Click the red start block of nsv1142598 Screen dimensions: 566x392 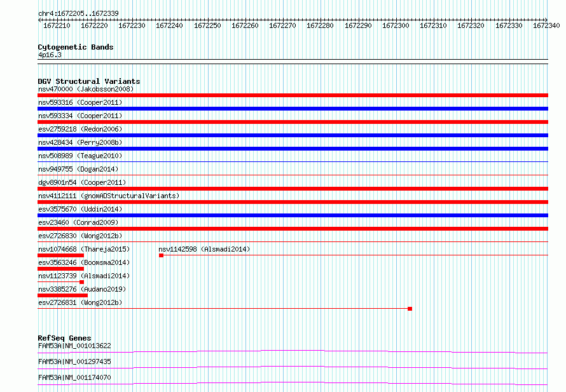(x=162, y=255)
